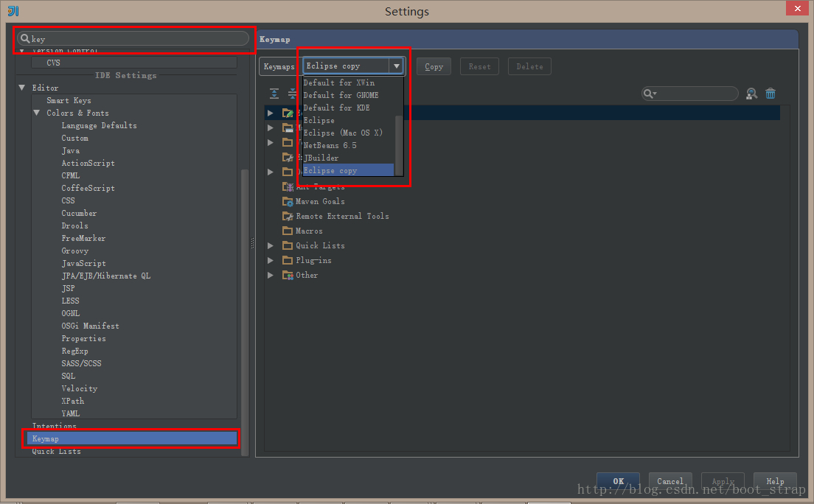This screenshot has height=504, width=814.
Task: Click the settings tree vertical scrollbar
Action: coord(245,312)
